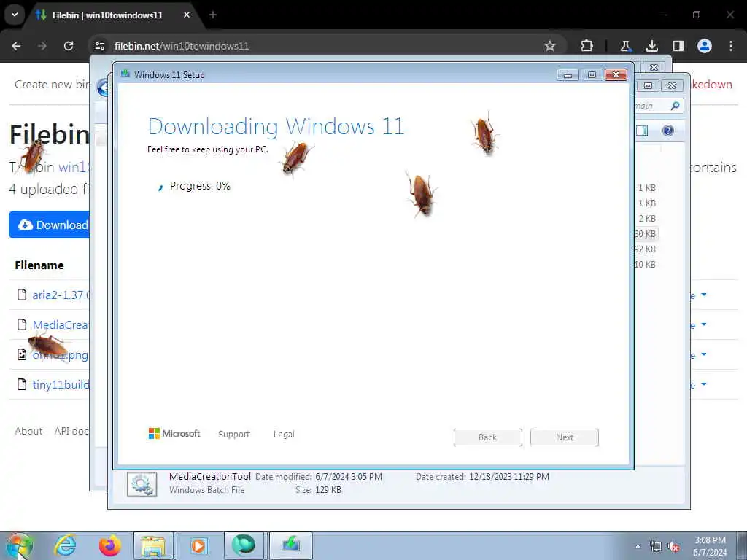Expand dropdown in the aria2 file row
Viewport: 747px width, 560px height.
pyautogui.click(x=704, y=295)
